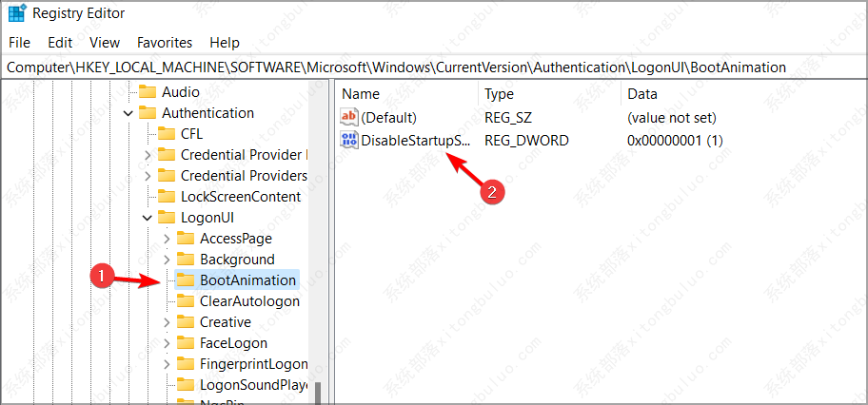
Task: Select the BootAnimation folder icon
Action: [185, 280]
